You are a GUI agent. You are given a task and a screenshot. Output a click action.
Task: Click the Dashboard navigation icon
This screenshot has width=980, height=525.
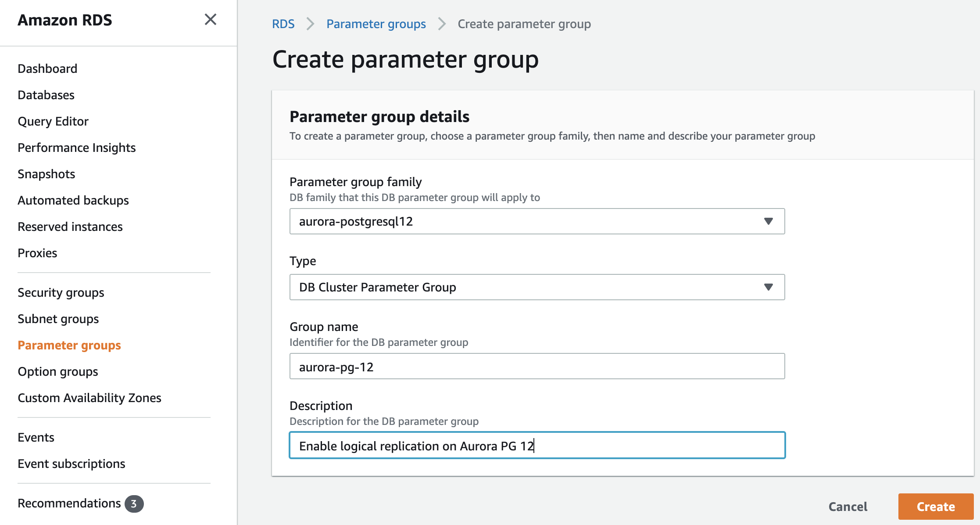[47, 68]
